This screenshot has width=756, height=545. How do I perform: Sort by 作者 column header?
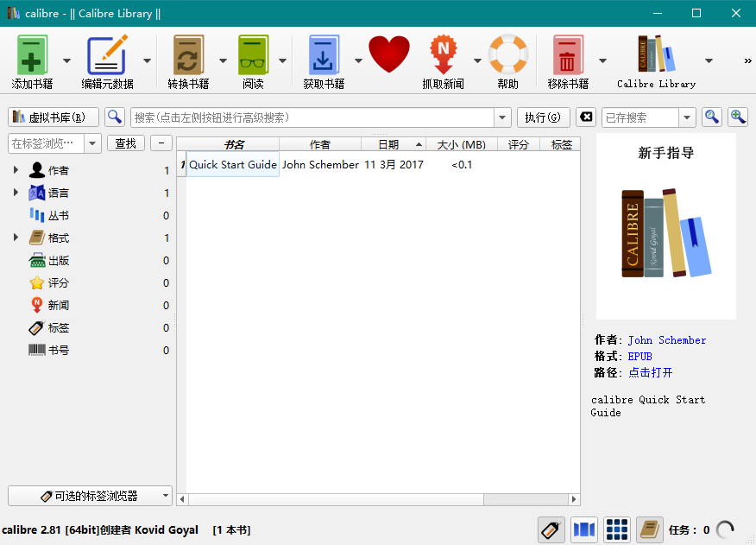click(320, 144)
